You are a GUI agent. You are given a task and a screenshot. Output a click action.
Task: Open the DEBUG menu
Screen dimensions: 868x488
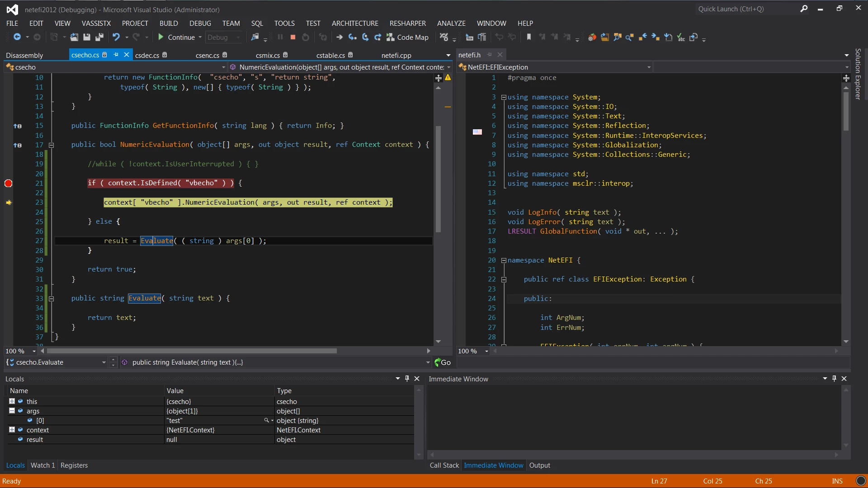pos(200,23)
